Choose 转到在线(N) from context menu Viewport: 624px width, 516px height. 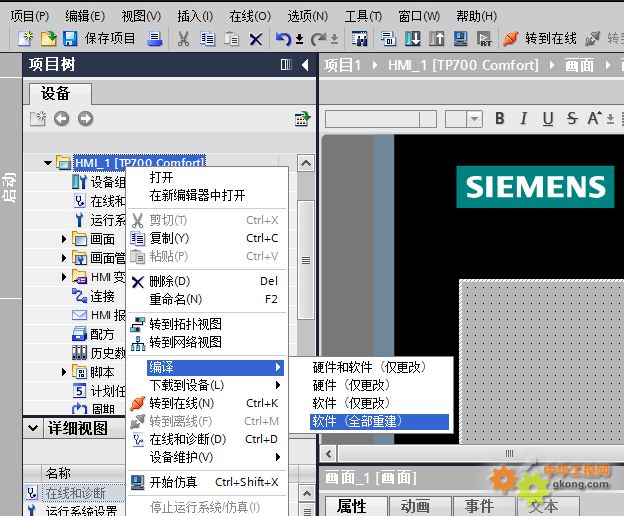(x=207, y=403)
